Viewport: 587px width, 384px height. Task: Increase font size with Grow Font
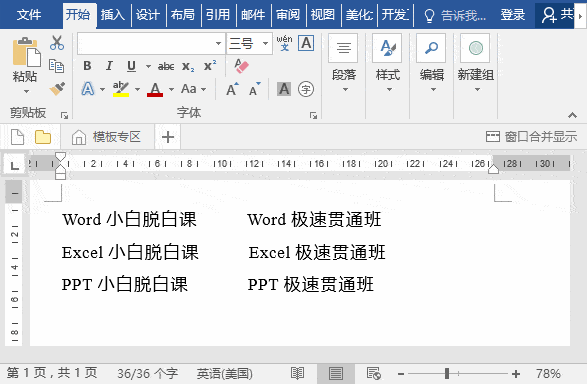[x=232, y=89]
